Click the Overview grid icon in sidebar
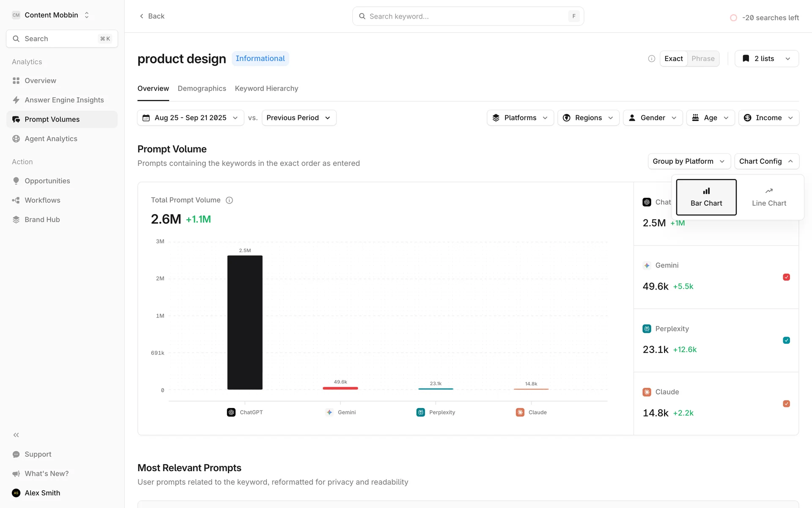Screen dimensions: 812x508 [x=16, y=80]
